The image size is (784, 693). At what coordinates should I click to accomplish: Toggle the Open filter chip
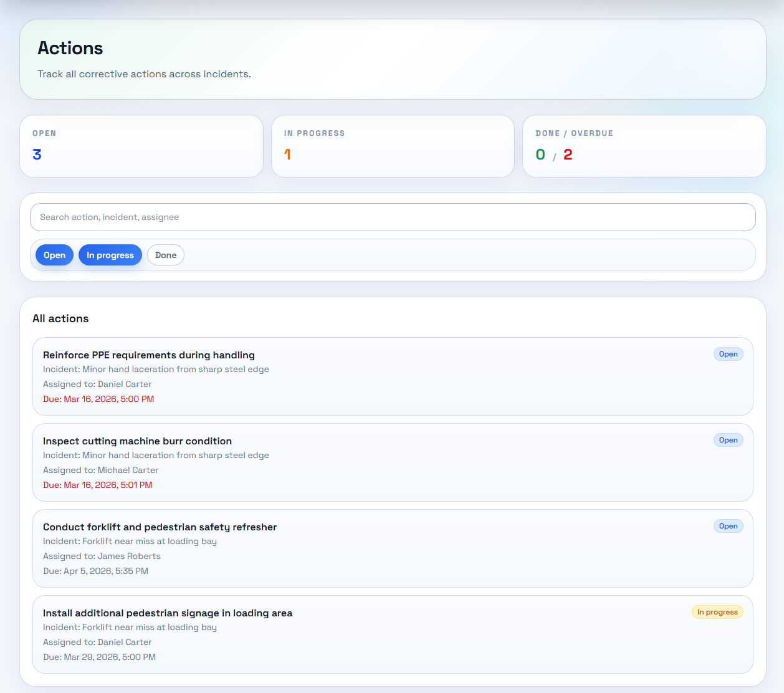55,255
